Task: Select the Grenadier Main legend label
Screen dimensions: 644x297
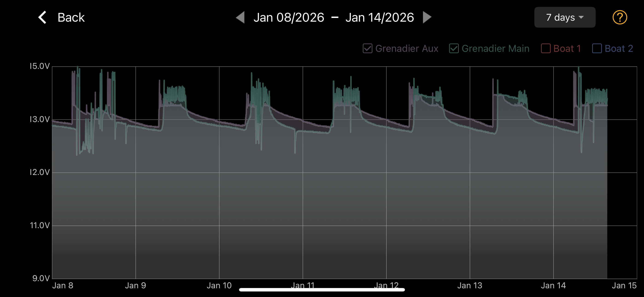Action: coord(495,49)
